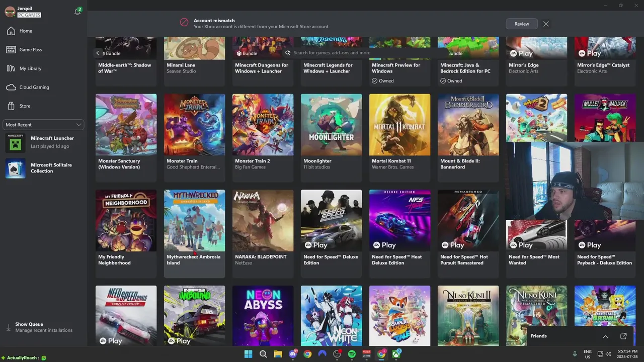Viewport: 644px width, 362px height.
Task: Launch Minecraft Launcher from recent list
Action: click(x=43, y=142)
